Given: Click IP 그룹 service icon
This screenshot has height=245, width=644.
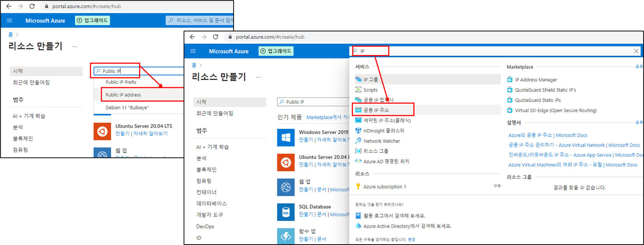Looking at the screenshot, I should point(358,79).
